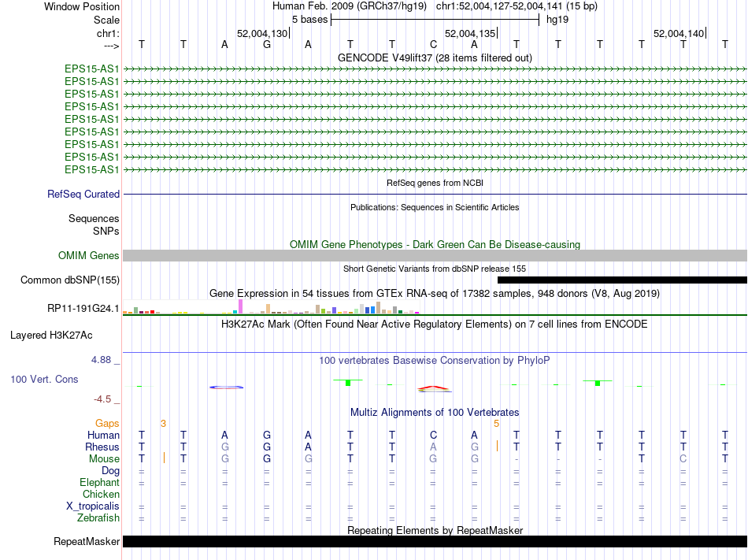This screenshot has width=748, height=560.
Task: Click the Rhesus alignment row label
Action: click(102, 447)
